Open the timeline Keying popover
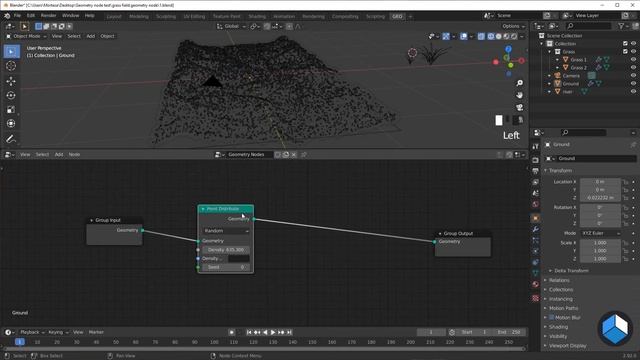The height and width of the screenshot is (360, 640). tap(58, 332)
